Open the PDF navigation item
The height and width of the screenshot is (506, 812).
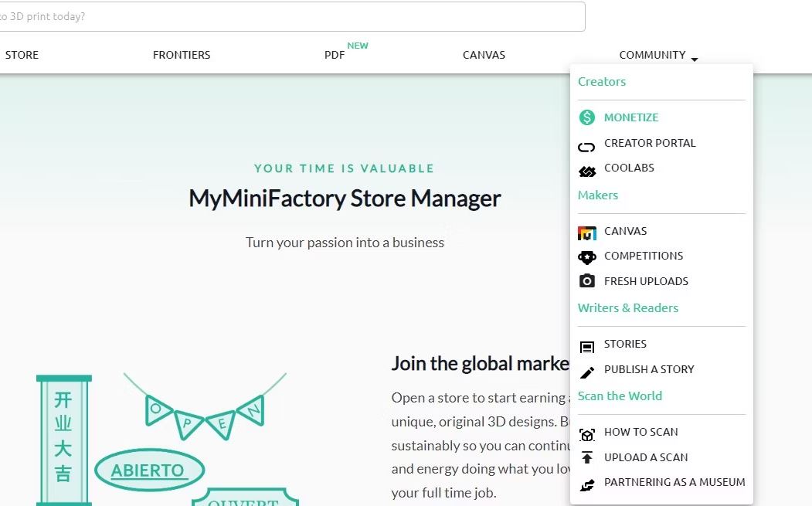point(335,55)
